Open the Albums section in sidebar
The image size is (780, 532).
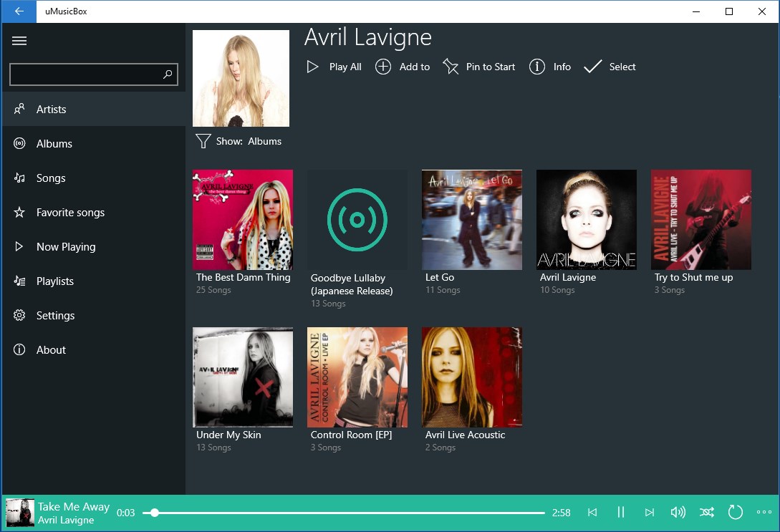pos(94,144)
